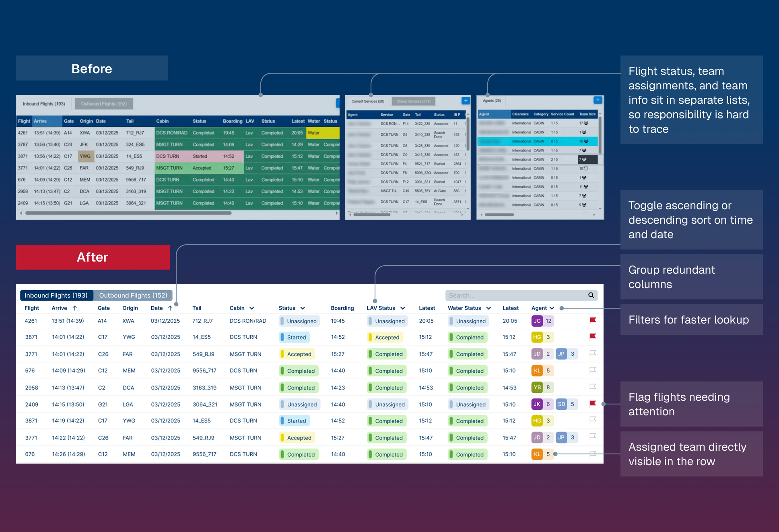
Task: Click the JG agent badge on flight 4261
Action: tap(537, 321)
